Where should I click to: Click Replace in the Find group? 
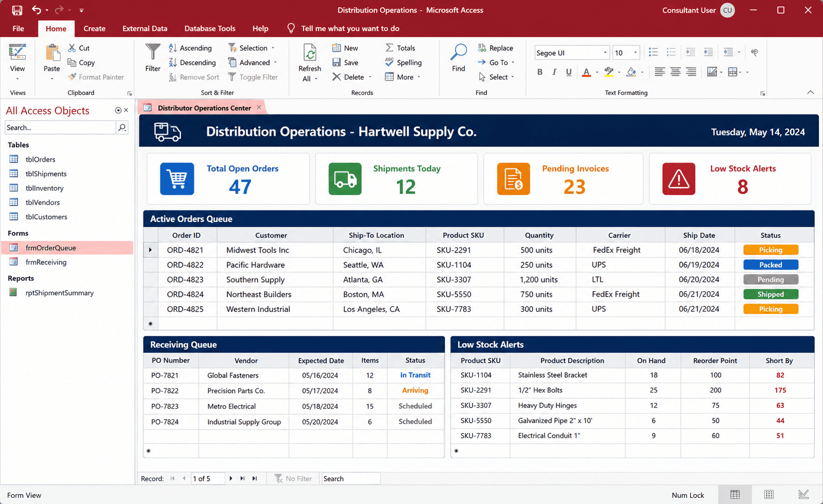[x=496, y=48]
